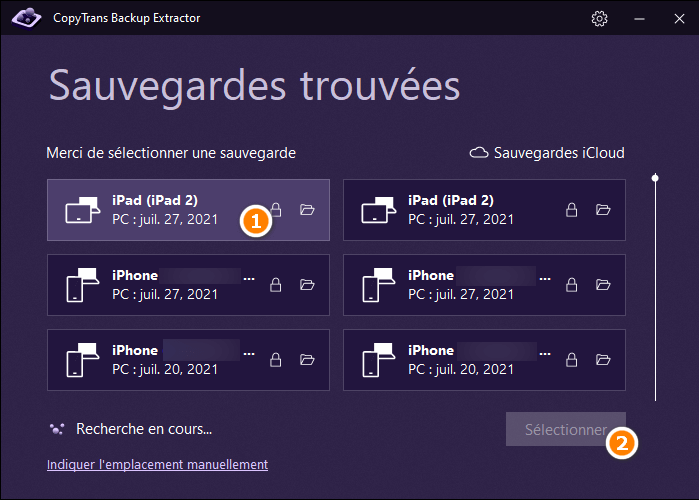The width and height of the screenshot is (699, 500).
Task: Open folder of left-column iPhone juil. 20 backup
Action: [307, 359]
